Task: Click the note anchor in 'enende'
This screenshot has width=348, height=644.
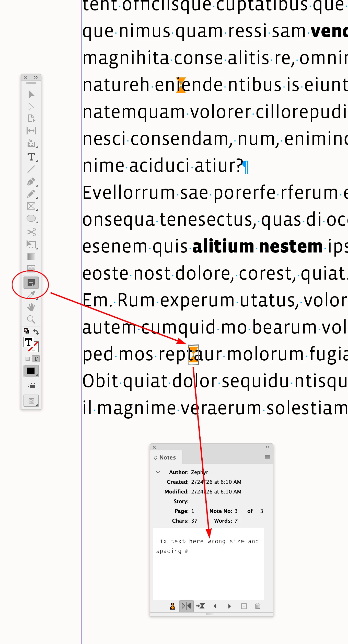Action: [181, 85]
